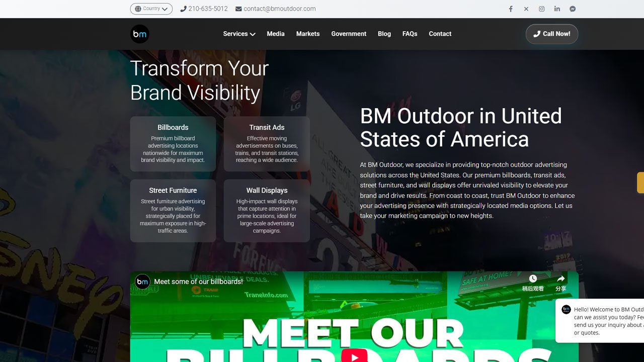Open the Facebook social icon
The image size is (644, 362).
pyautogui.click(x=511, y=9)
